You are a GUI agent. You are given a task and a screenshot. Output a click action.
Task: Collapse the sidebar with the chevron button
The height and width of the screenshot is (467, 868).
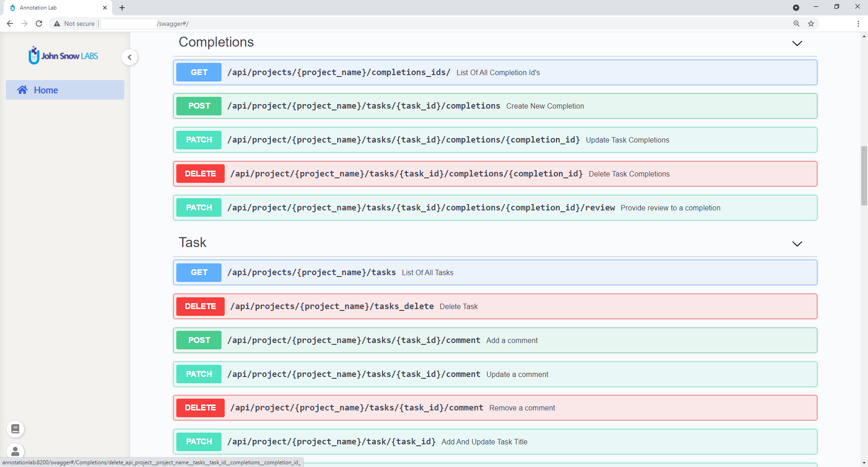[130, 57]
